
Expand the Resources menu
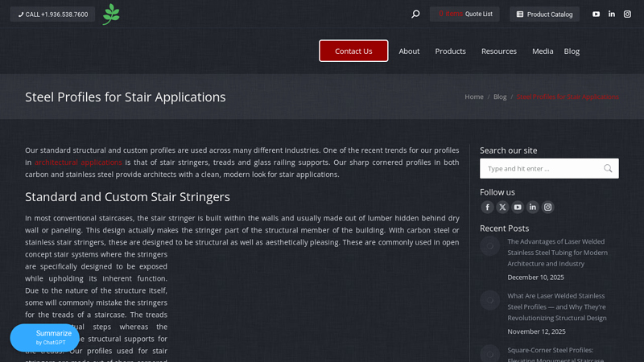498,51
